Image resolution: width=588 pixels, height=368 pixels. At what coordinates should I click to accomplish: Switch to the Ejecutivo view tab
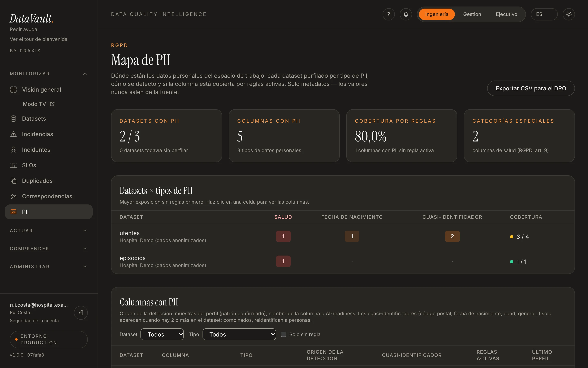pyautogui.click(x=506, y=14)
